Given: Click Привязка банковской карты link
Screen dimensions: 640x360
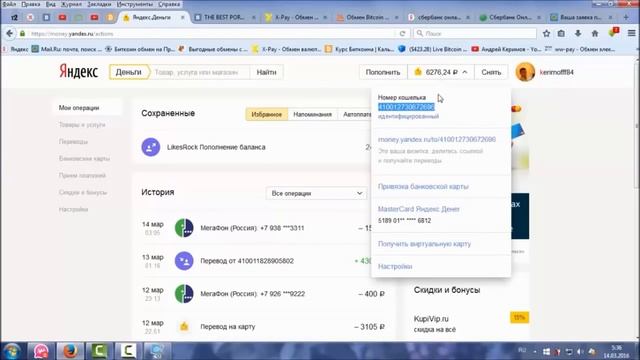Looking at the screenshot, I should click(x=423, y=187).
